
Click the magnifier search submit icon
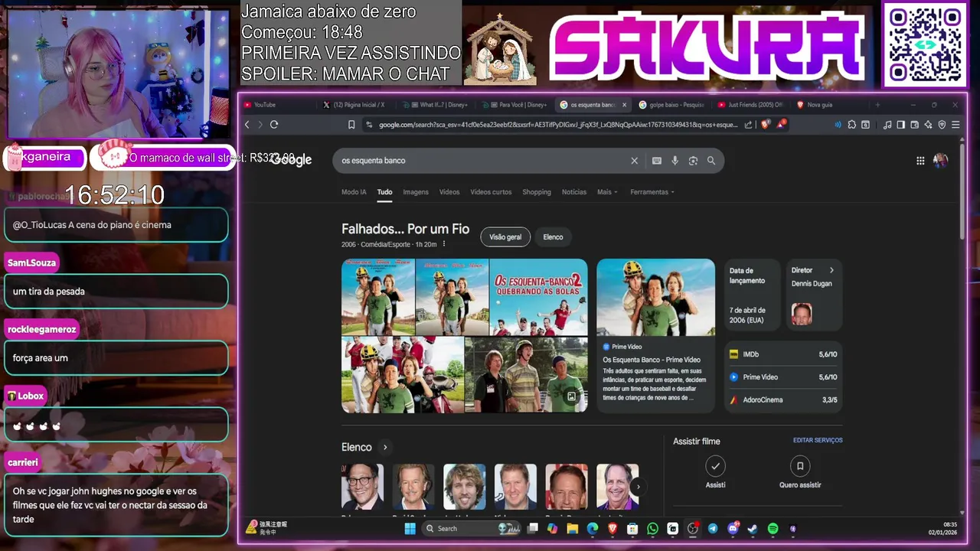(711, 161)
